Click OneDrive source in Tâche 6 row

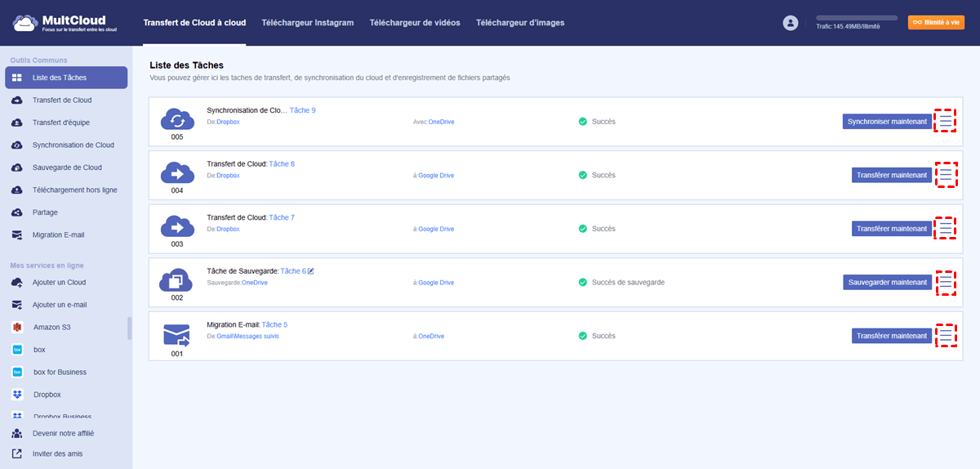click(x=255, y=283)
